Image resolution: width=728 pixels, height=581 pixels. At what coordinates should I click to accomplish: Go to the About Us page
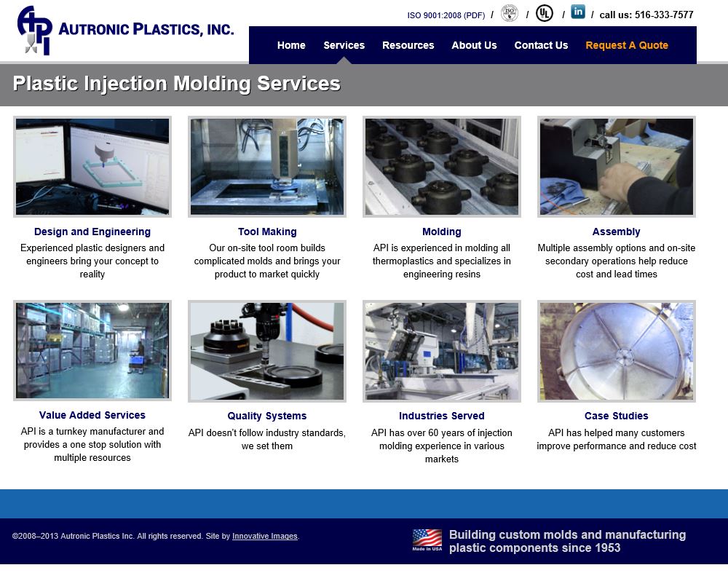[x=474, y=45]
